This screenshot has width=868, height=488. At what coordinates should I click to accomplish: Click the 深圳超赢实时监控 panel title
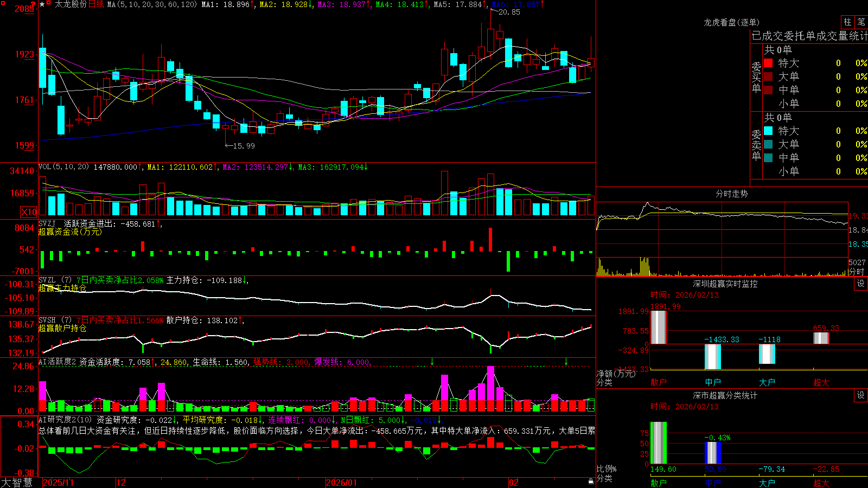point(725,284)
